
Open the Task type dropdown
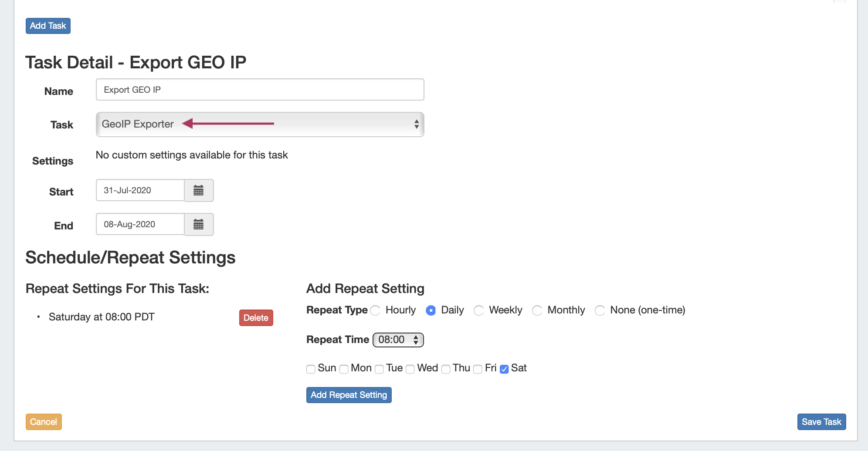[x=260, y=125]
